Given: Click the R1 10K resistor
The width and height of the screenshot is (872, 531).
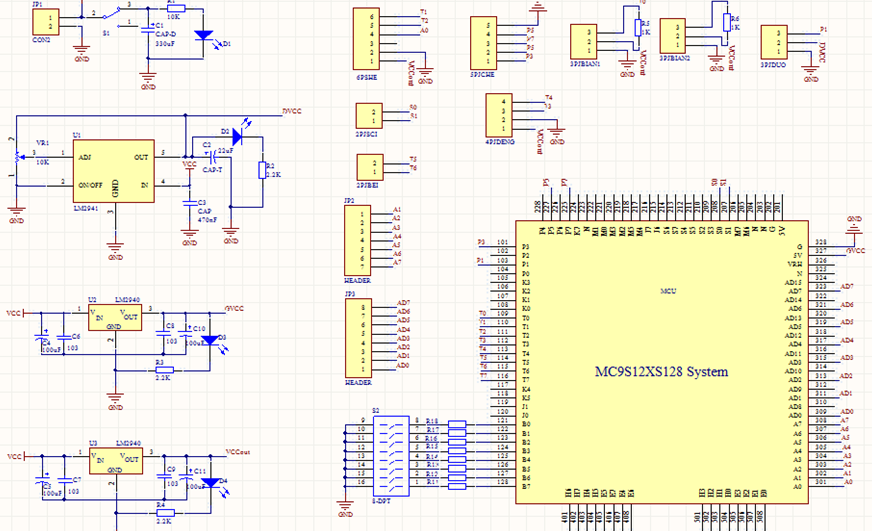Looking at the screenshot, I should click(176, 8).
